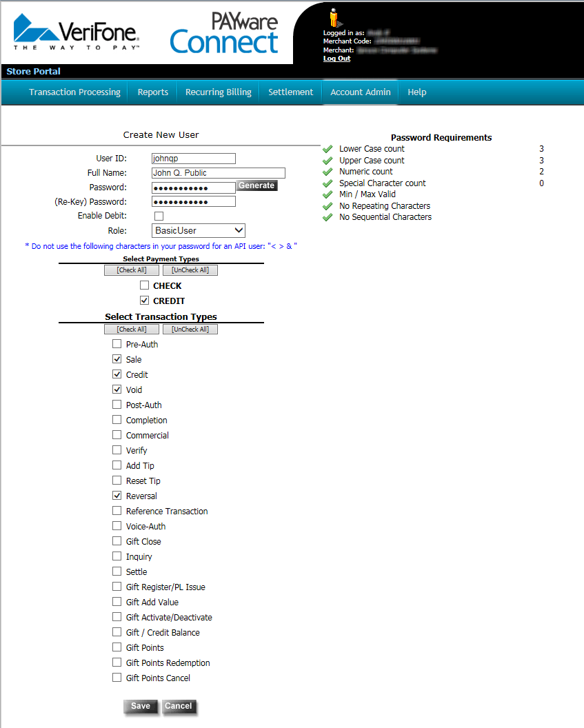Open the Role dropdown showing BasicUser

point(198,231)
